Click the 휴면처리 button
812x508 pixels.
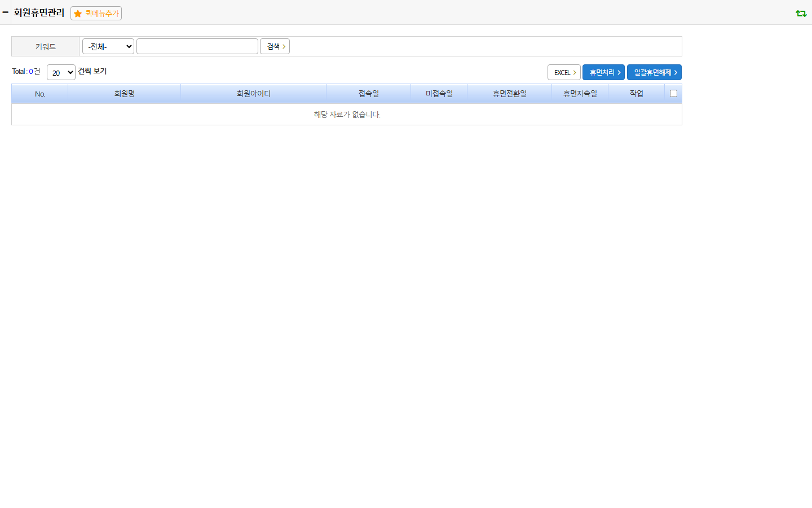(x=603, y=72)
